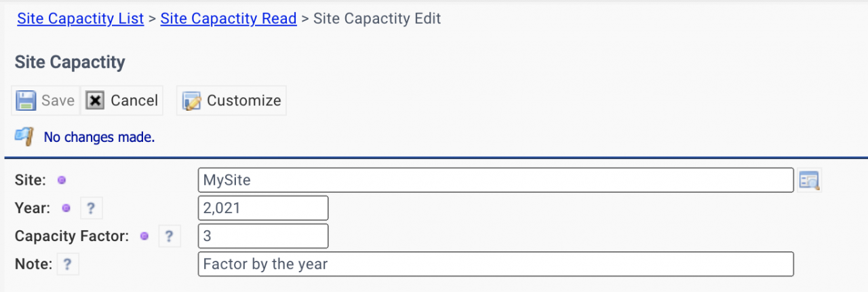
Task: Select the purple dot next to Capacity Factor
Action: point(144,236)
